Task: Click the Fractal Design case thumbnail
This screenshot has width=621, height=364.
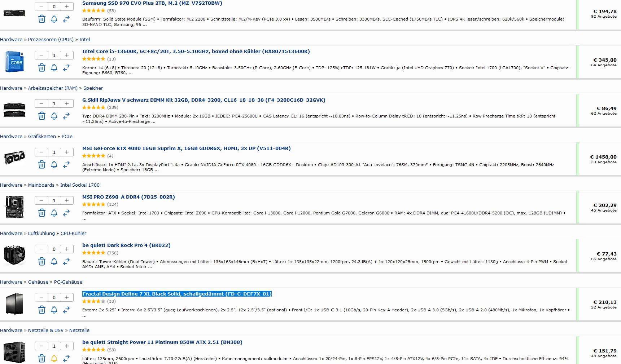Action: click(14, 303)
